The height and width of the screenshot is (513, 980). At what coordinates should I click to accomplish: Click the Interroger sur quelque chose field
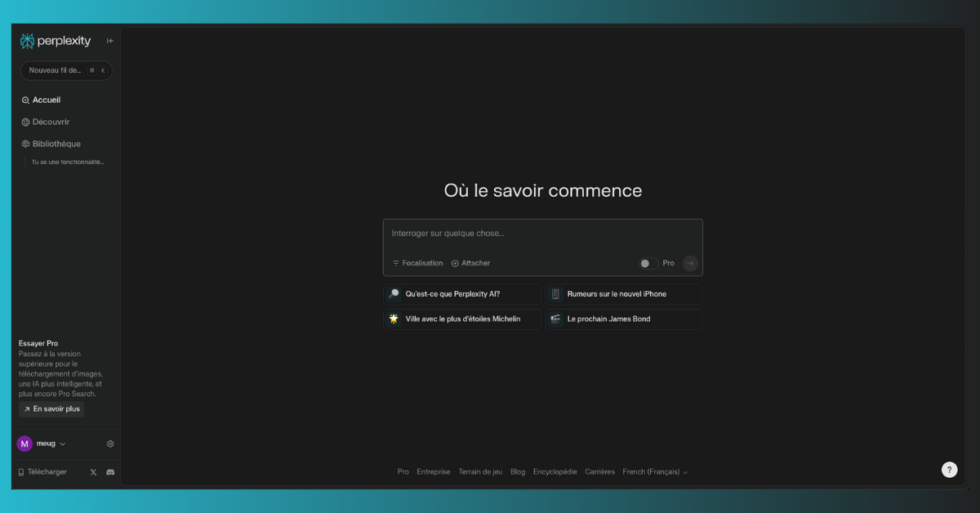point(542,234)
